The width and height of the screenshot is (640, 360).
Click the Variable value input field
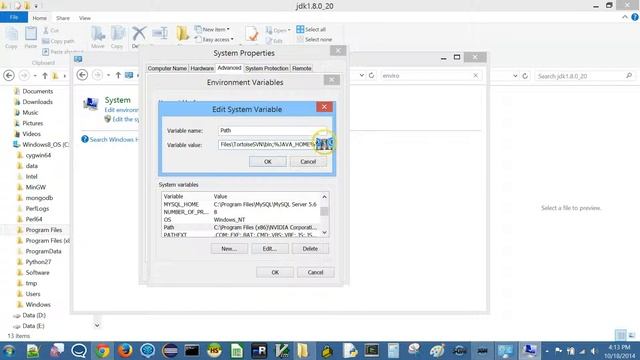pyautogui.click(x=273, y=144)
